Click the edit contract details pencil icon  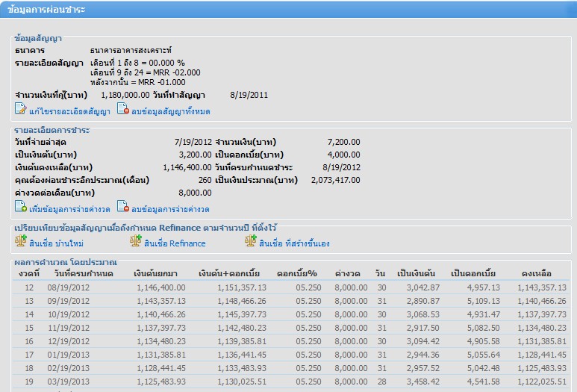point(21,110)
